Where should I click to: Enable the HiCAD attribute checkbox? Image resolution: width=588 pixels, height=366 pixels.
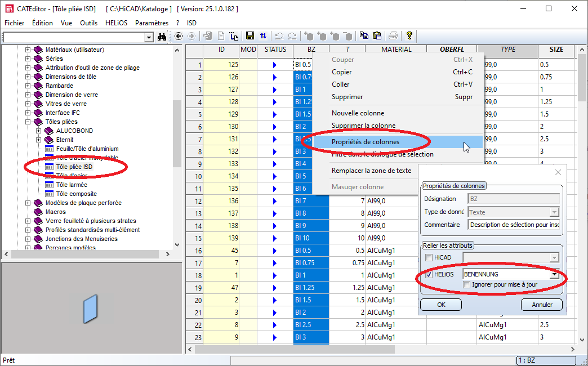coord(429,257)
